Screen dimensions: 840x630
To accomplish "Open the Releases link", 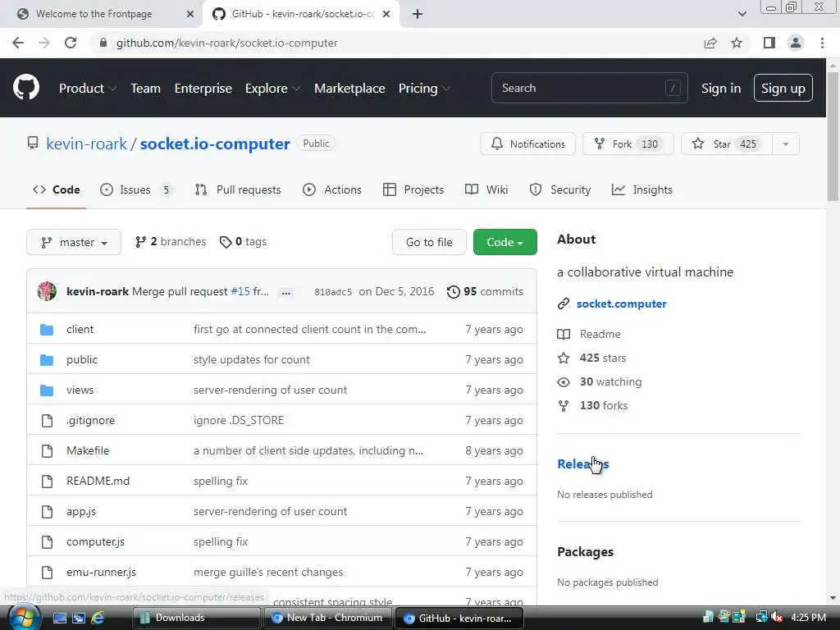I will click(x=583, y=464).
